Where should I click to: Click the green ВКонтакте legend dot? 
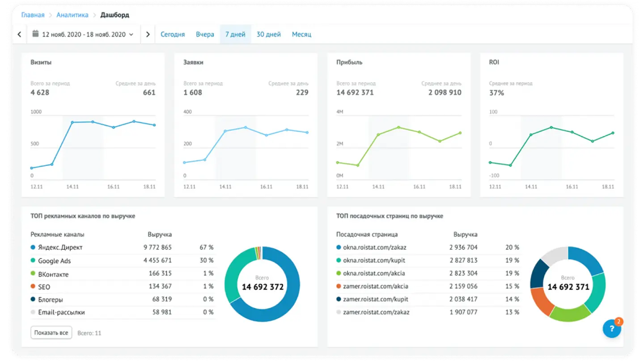pyautogui.click(x=33, y=273)
